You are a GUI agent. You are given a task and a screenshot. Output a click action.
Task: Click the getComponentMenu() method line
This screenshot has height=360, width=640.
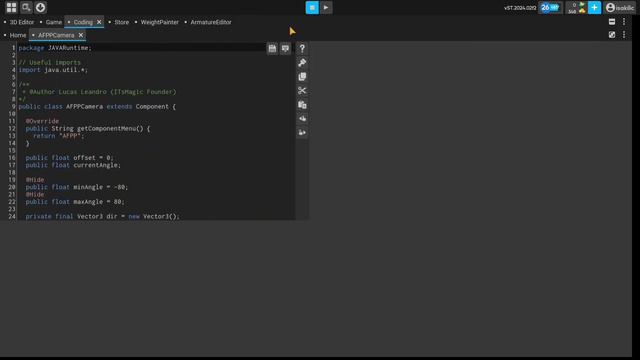pos(88,129)
